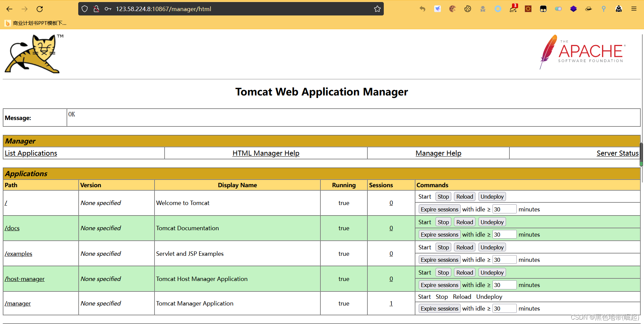
Task: Reload the page using the refresh icon
Action: (39, 9)
